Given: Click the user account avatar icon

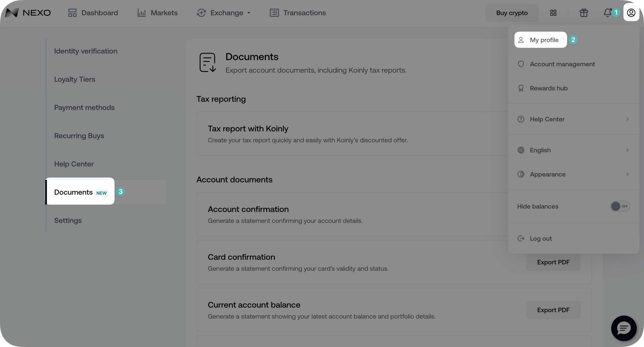Looking at the screenshot, I should 631,13.
